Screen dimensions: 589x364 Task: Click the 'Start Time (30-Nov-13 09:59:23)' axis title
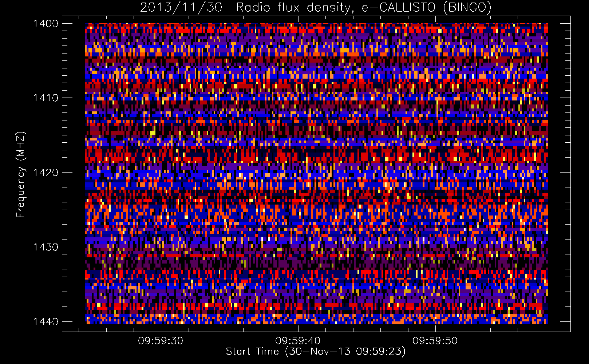[x=316, y=352]
